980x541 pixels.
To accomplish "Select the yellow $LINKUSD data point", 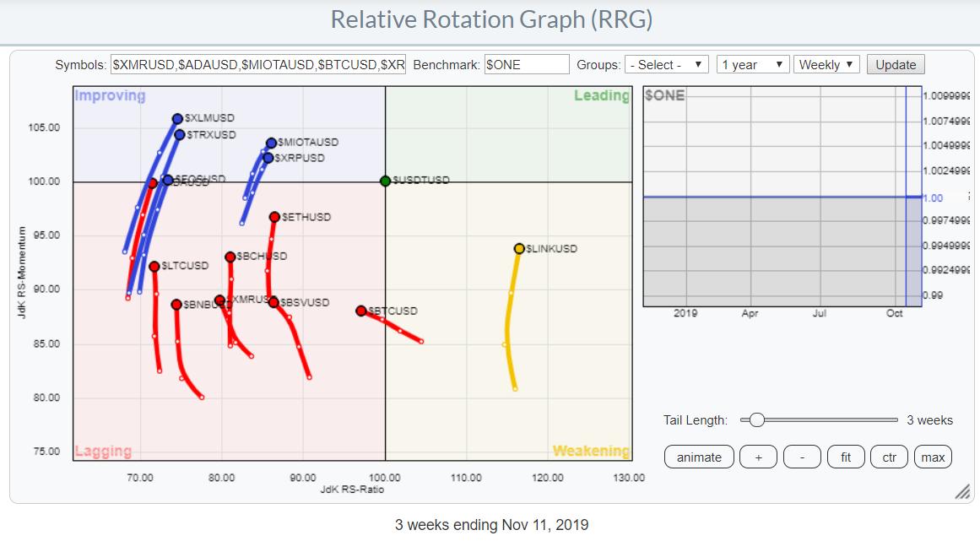I will pyautogui.click(x=519, y=248).
